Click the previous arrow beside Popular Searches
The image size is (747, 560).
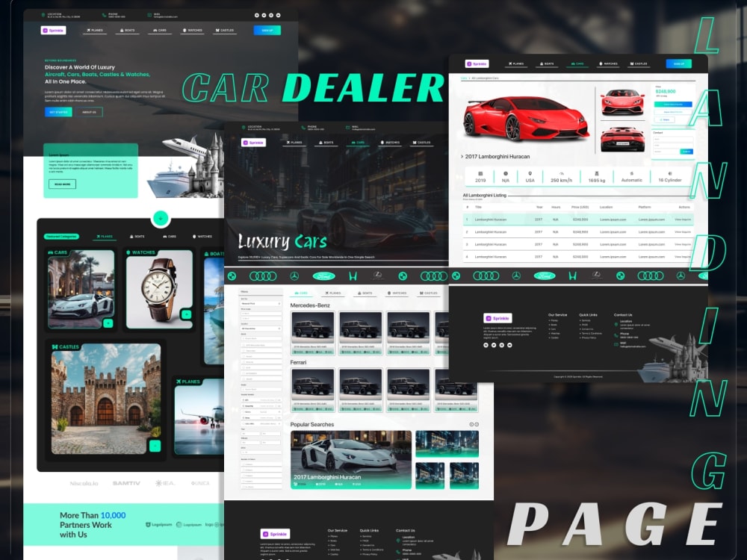pos(471,424)
